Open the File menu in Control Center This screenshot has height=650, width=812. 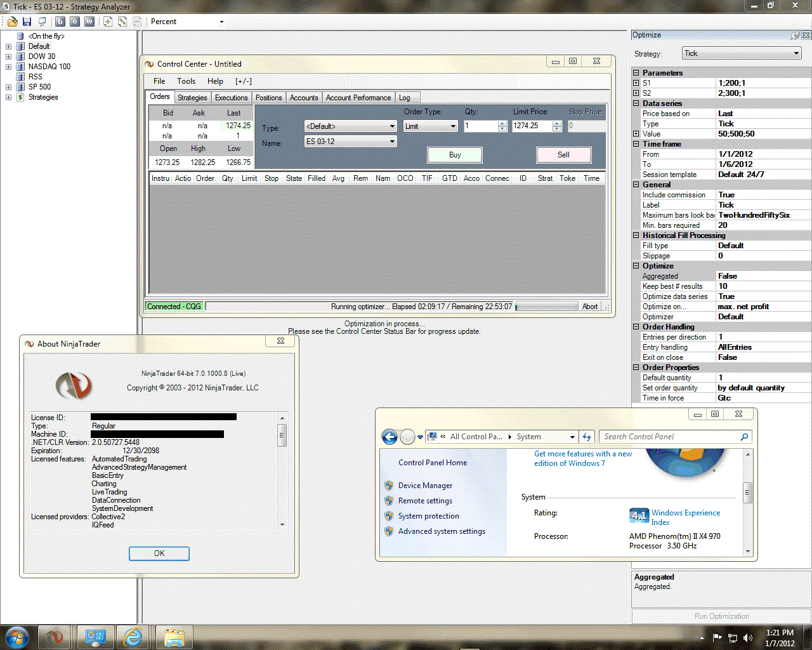[159, 81]
